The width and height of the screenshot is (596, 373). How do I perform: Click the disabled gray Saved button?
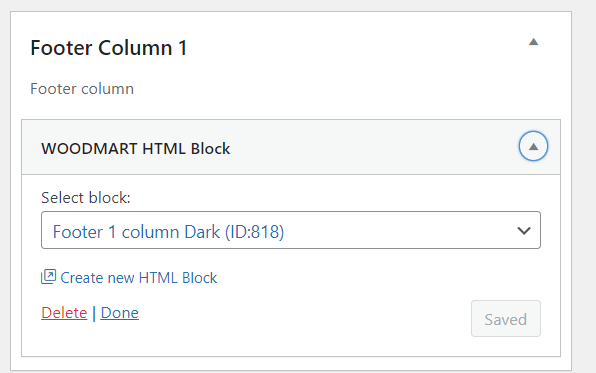[506, 319]
